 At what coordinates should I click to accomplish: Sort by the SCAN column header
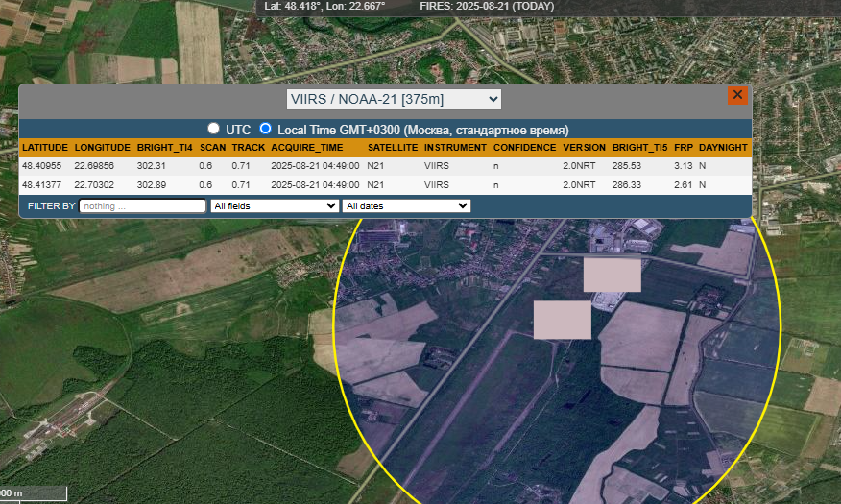click(212, 148)
